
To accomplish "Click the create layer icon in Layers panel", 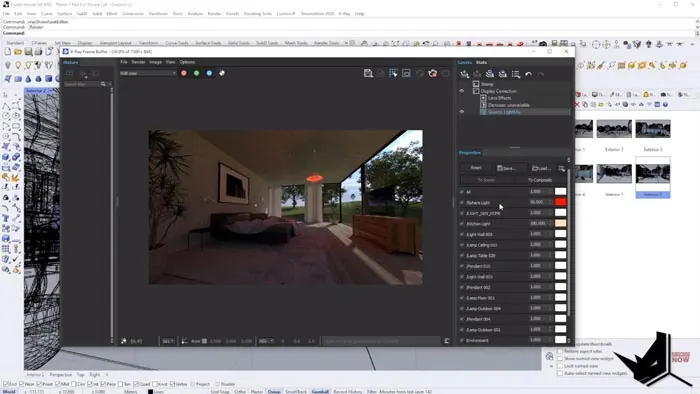I will click(x=465, y=74).
